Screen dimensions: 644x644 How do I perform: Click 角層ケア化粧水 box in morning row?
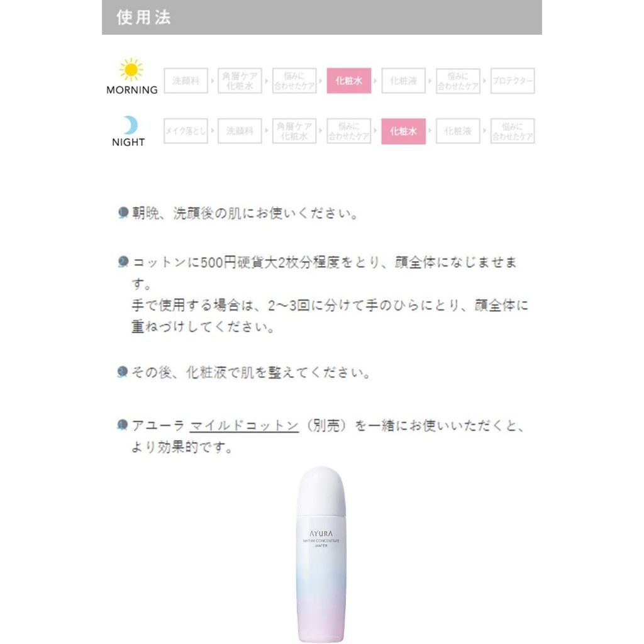pos(240,80)
